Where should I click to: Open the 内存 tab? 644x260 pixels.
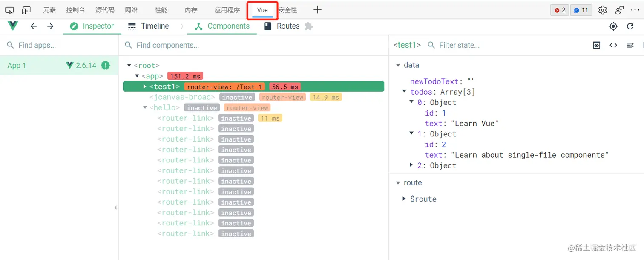click(191, 10)
